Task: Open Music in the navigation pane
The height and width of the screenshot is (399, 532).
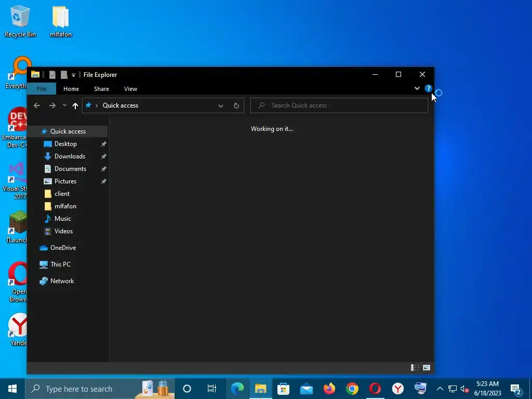Action: tap(63, 219)
